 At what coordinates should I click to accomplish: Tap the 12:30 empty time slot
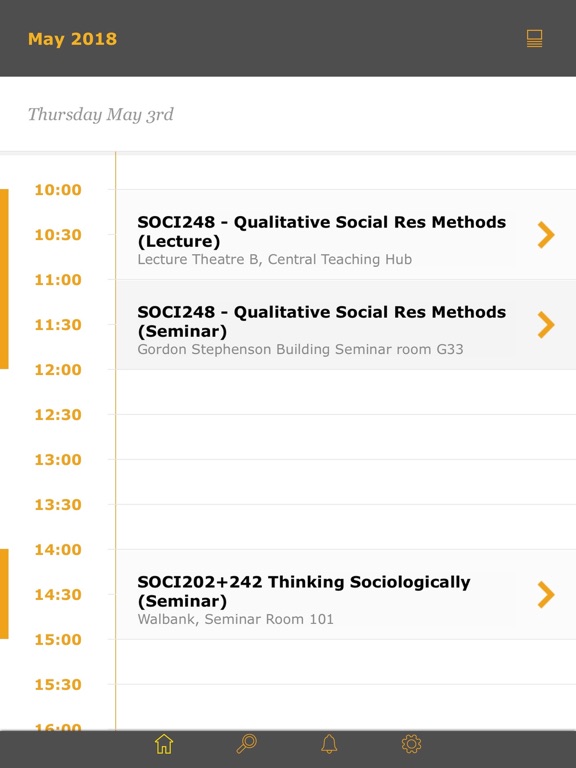pyautogui.click(x=346, y=437)
